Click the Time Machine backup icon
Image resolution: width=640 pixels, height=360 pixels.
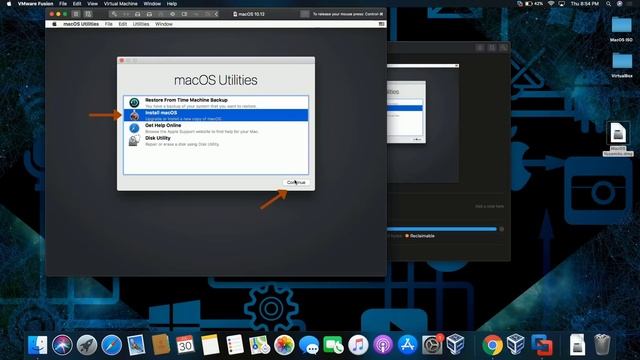click(x=134, y=102)
